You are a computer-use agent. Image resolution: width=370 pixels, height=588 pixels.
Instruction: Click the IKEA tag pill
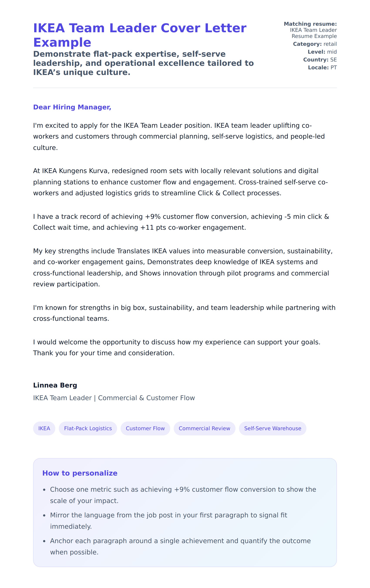[x=44, y=428]
